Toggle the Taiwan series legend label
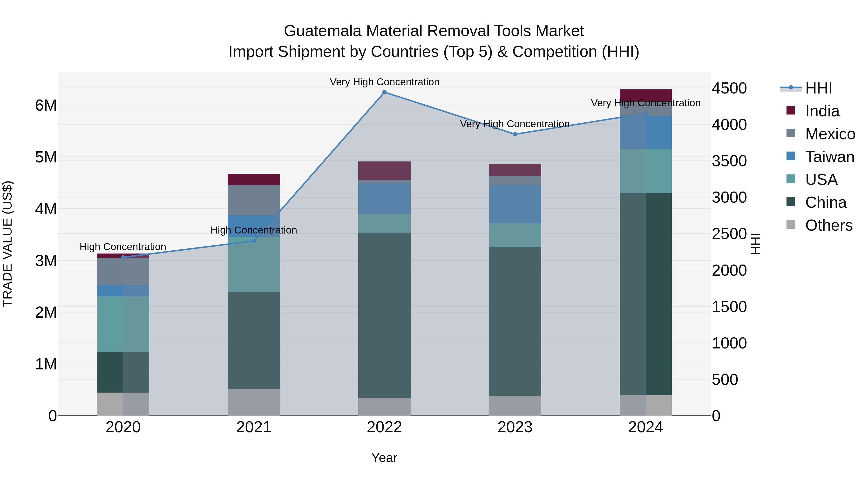This screenshot has height=488, width=868. tap(830, 157)
